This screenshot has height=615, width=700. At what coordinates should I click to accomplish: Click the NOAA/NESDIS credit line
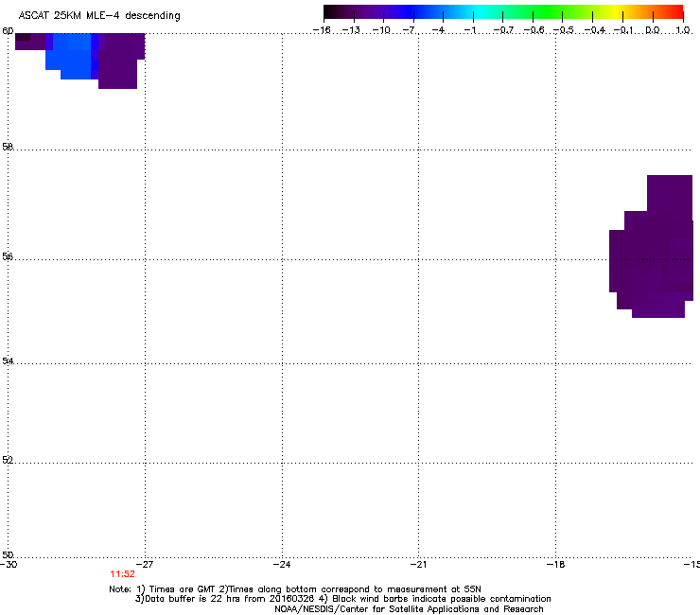[x=409, y=609]
